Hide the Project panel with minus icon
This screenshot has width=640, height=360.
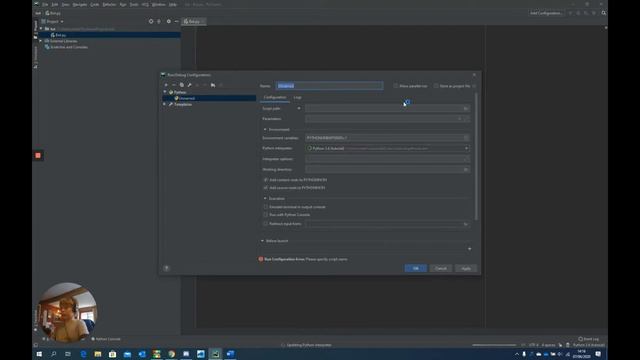pyautogui.click(x=176, y=21)
